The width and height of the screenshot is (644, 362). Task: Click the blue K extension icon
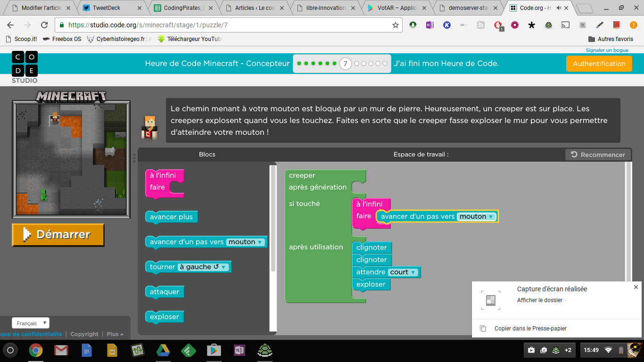click(x=446, y=25)
